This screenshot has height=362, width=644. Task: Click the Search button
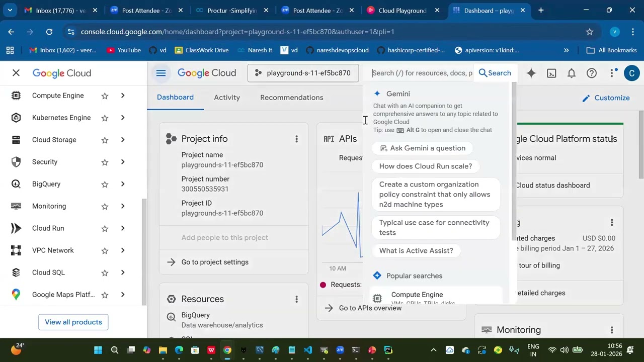tap(495, 73)
